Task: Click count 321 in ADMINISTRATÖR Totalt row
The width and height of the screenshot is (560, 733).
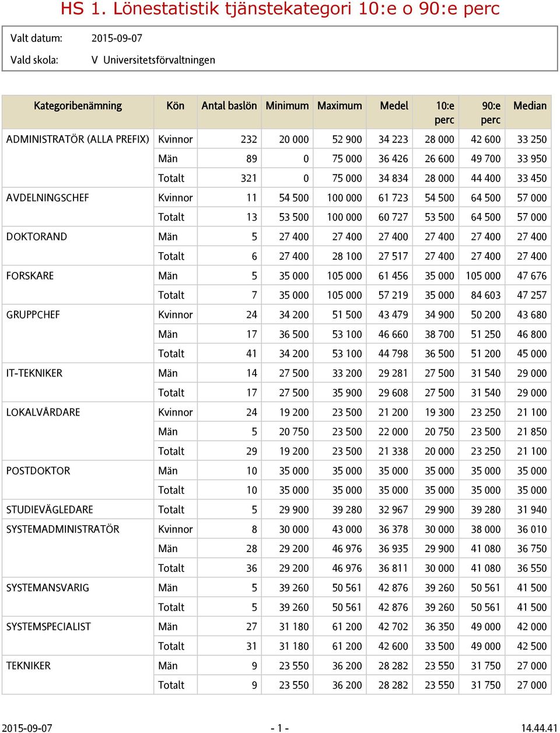Action: point(249,179)
